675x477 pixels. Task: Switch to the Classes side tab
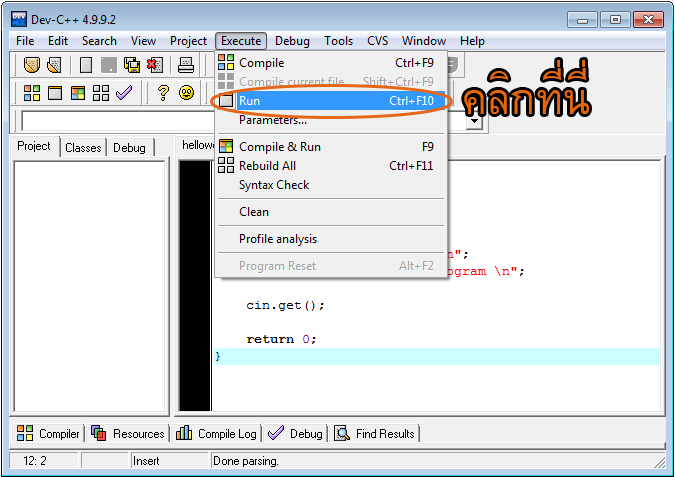point(83,148)
